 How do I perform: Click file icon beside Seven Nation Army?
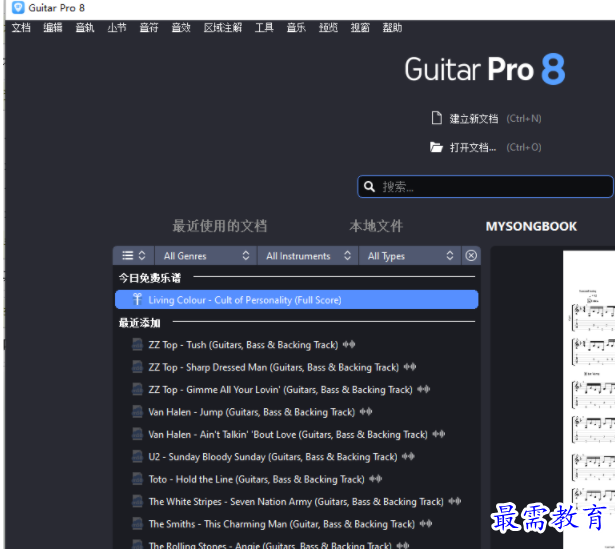pyautogui.click(x=137, y=501)
